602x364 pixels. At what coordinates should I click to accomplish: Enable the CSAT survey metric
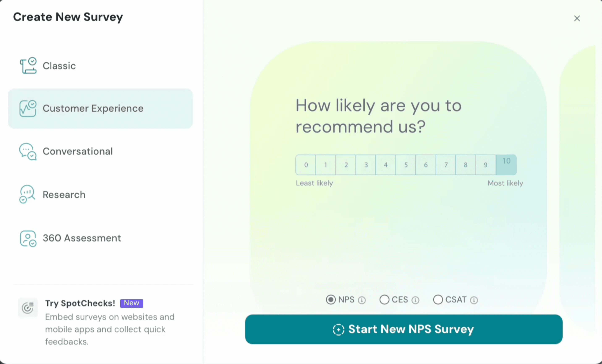tap(438, 300)
